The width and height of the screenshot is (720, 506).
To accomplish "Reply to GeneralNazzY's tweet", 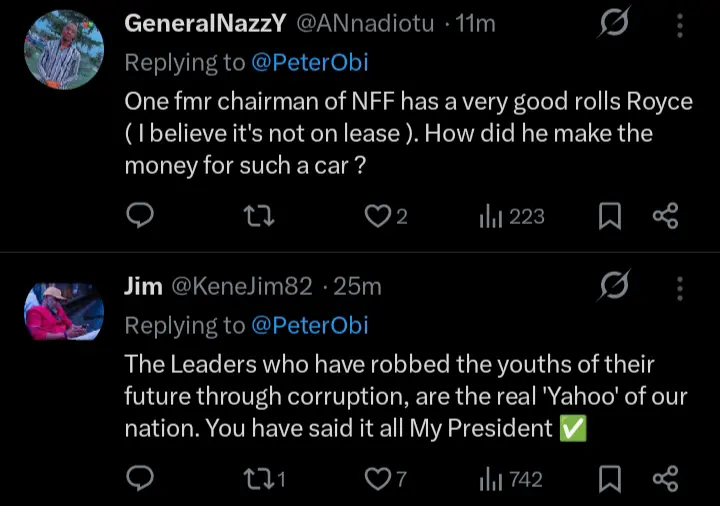I will [x=141, y=215].
